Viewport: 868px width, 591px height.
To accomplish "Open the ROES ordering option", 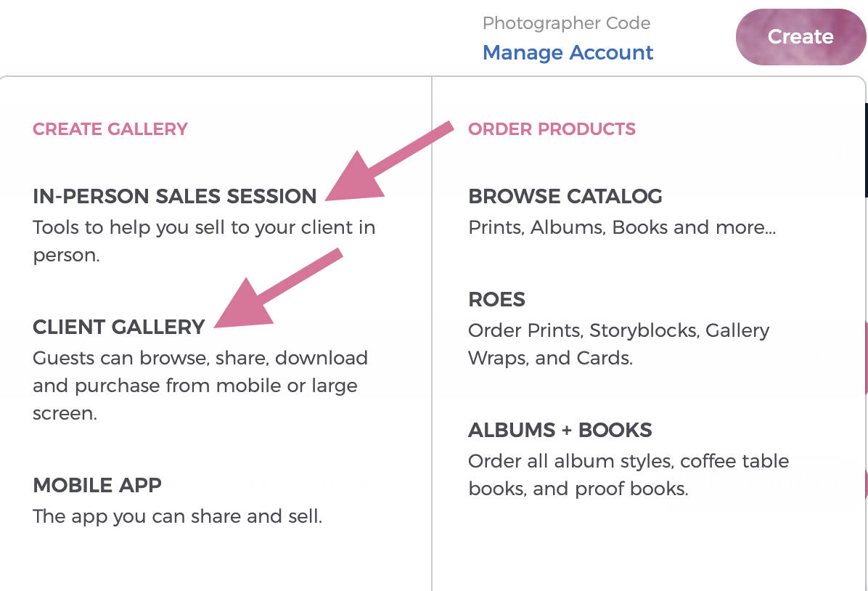I will 496,299.
